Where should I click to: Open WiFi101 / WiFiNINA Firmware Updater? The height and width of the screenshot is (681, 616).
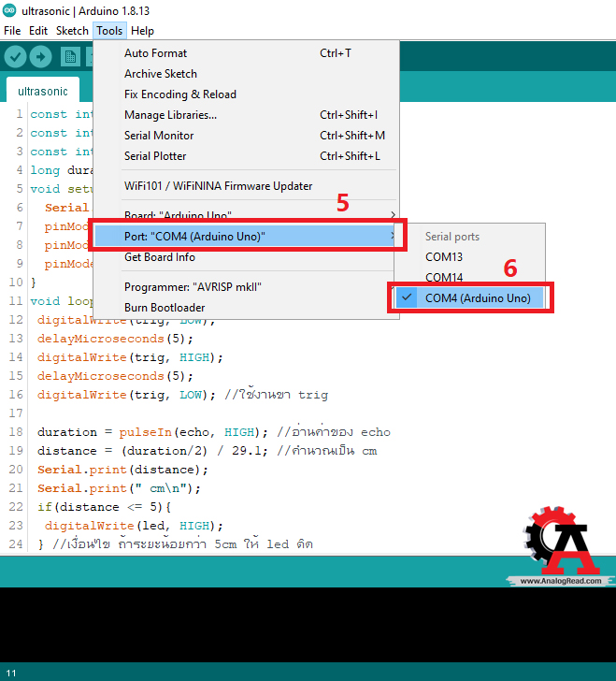coord(246,186)
